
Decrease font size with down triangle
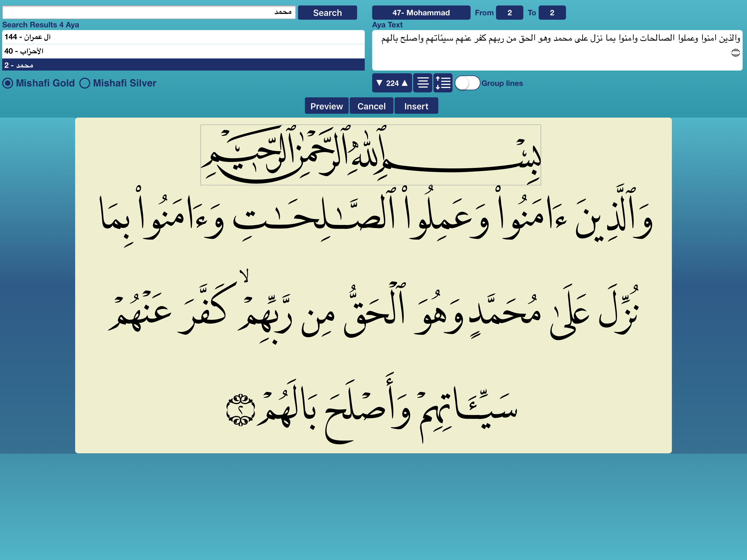pyautogui.click(x=379, y=83)
